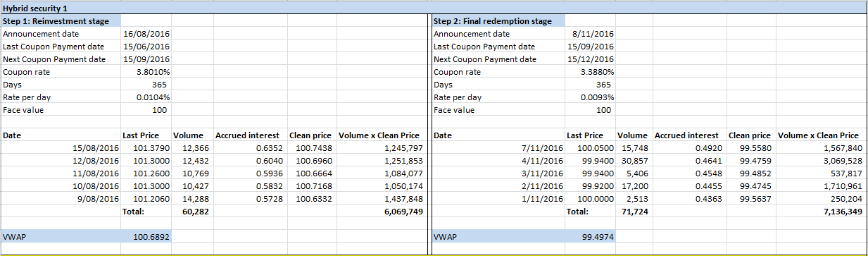Image resolution: width=868 pixels, height=256 pixels.
Task: Select the Step 1 VWAP value 100.6892
Action: click(x=146, y=237)
